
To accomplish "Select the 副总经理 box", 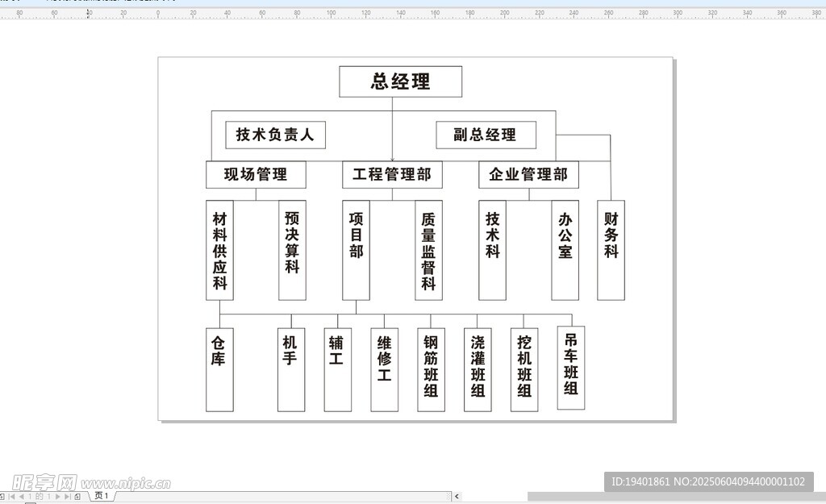I will [486, 135].
